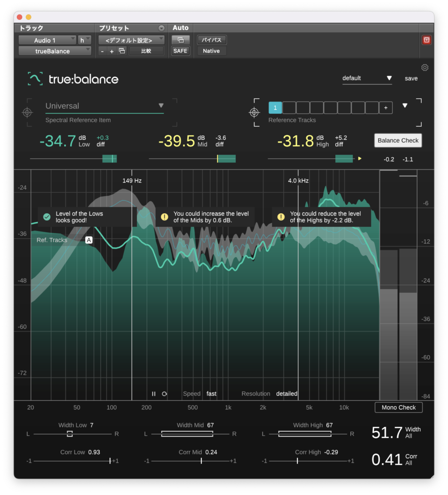Click the Corr High correlation meter
Image resolution: width=448 pixels, height=495 pixels.
[308, 461]
